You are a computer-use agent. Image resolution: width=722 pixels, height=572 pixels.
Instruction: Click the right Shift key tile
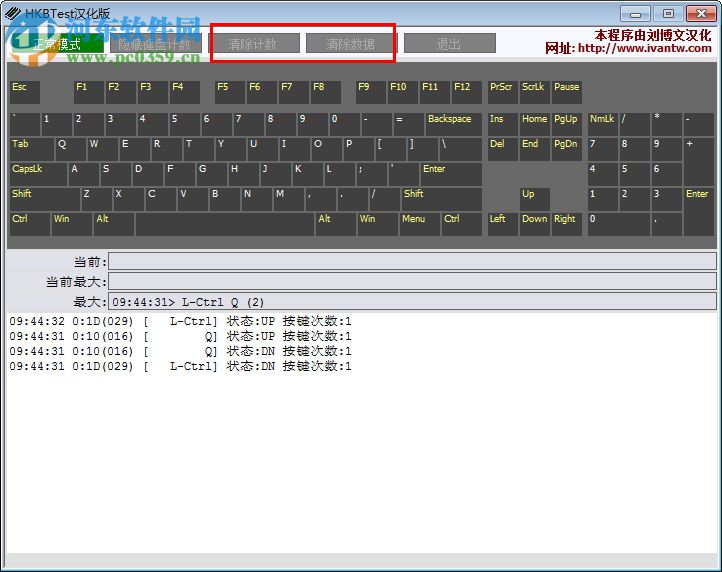(442, 199)
